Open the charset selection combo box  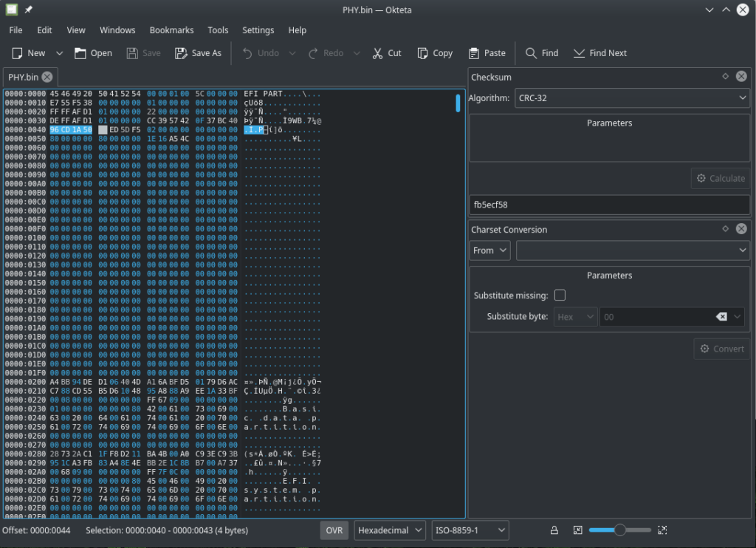633,250
